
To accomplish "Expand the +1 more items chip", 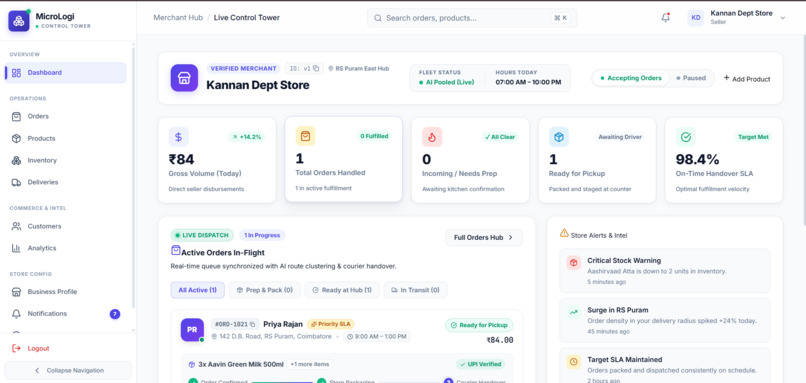I will [x=309, y=364].
